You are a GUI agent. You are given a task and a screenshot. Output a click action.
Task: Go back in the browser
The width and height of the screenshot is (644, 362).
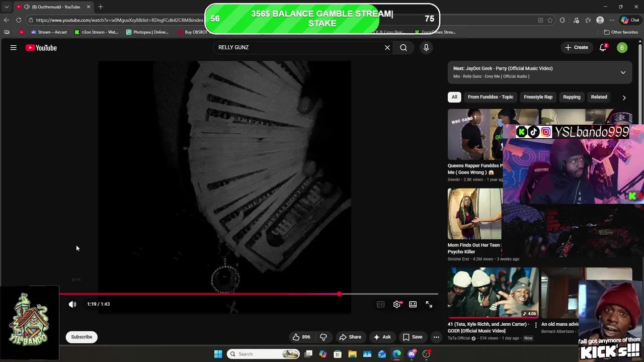tap(6, 20)
